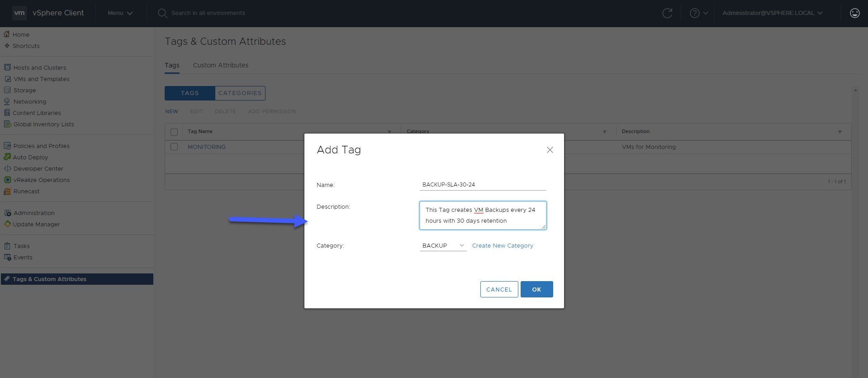
Task: Click the NEW tag action
Action: tap(171, 111)
